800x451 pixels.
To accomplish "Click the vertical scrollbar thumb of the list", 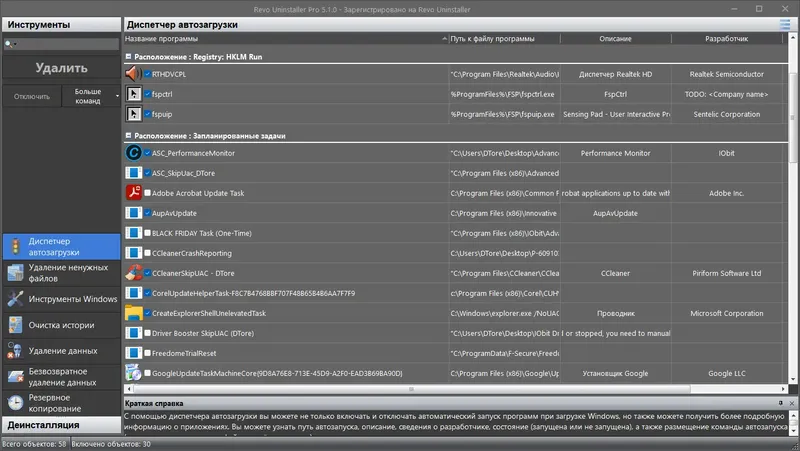I will coord(793,117).
